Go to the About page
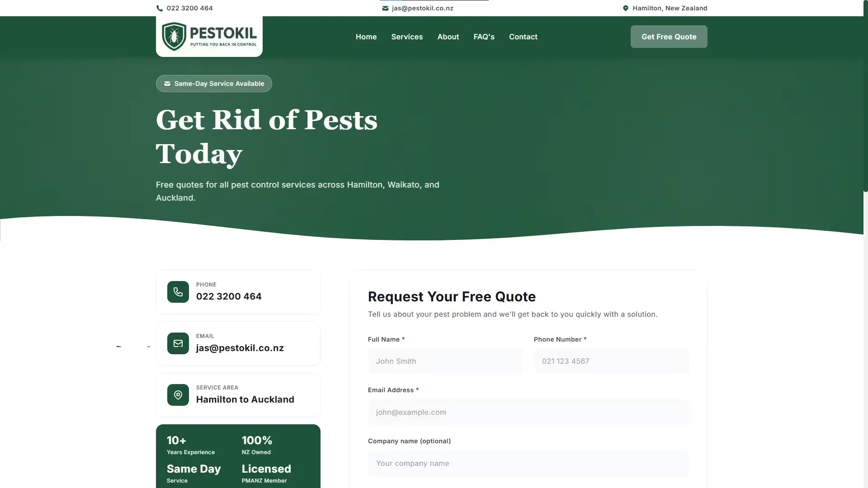This screenshot has width=868, height=488. (x=448, y=37)
